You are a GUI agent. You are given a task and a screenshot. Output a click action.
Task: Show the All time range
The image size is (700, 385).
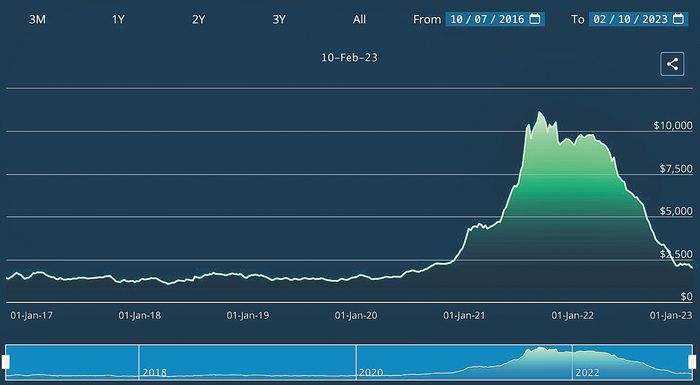359,20
